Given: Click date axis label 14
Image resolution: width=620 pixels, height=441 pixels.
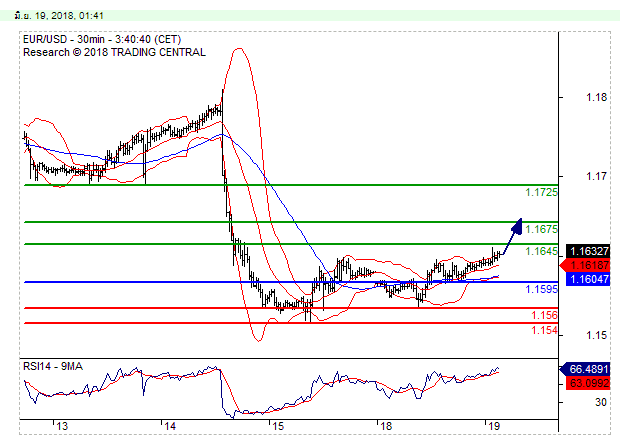Looking at the screenshot, I should tap(170, 426).
